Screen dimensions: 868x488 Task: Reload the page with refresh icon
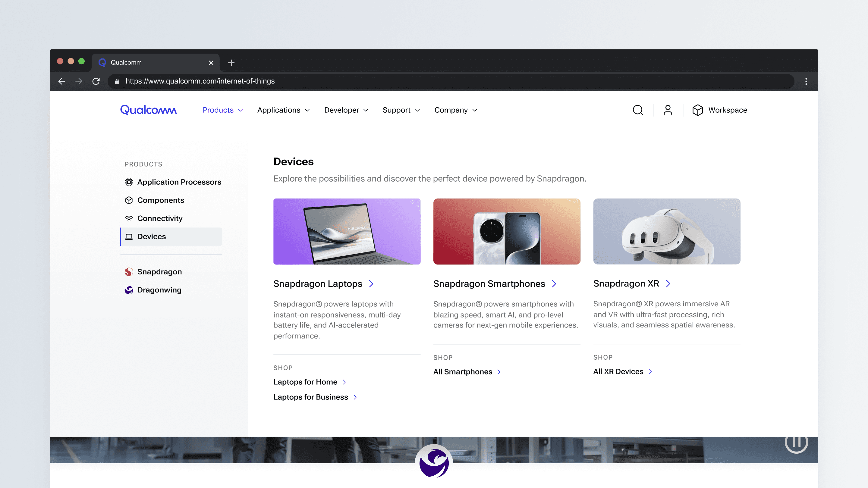[x=96, y=81]
